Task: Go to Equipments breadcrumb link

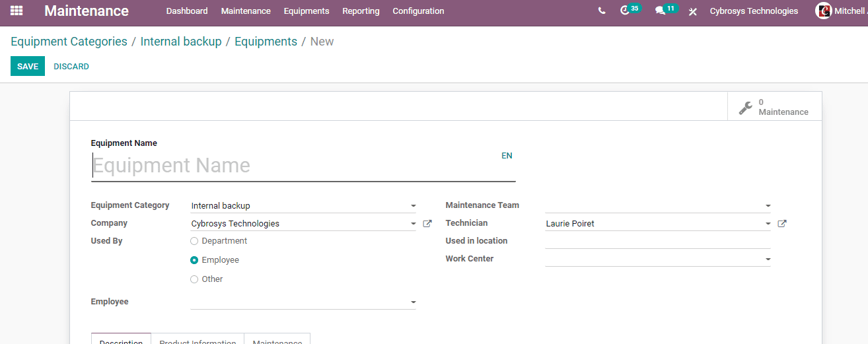Action: [x=266, y=42]
